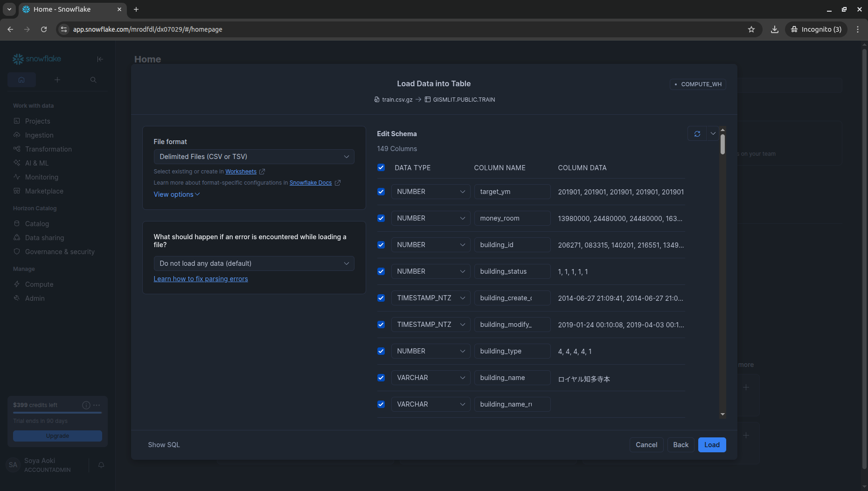Open the sidebar search icon
Screen dimensions: 868x491
pyautogui.click(x=93, y=80)
